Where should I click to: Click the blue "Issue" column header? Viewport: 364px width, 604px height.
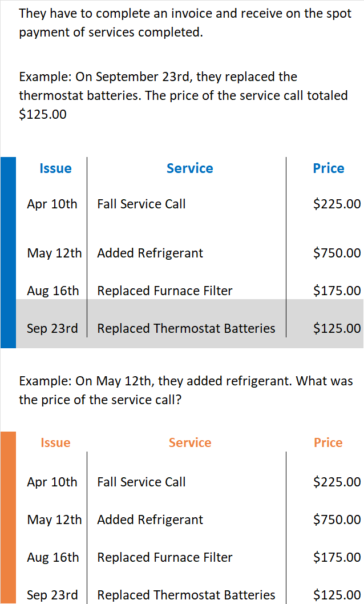(x=55, y=168)
